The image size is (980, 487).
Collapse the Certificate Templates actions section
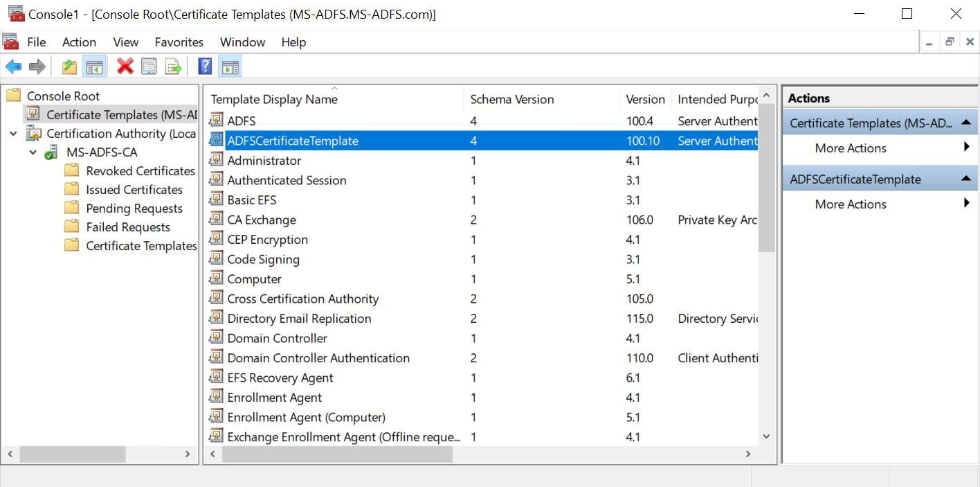click(966, 123)
